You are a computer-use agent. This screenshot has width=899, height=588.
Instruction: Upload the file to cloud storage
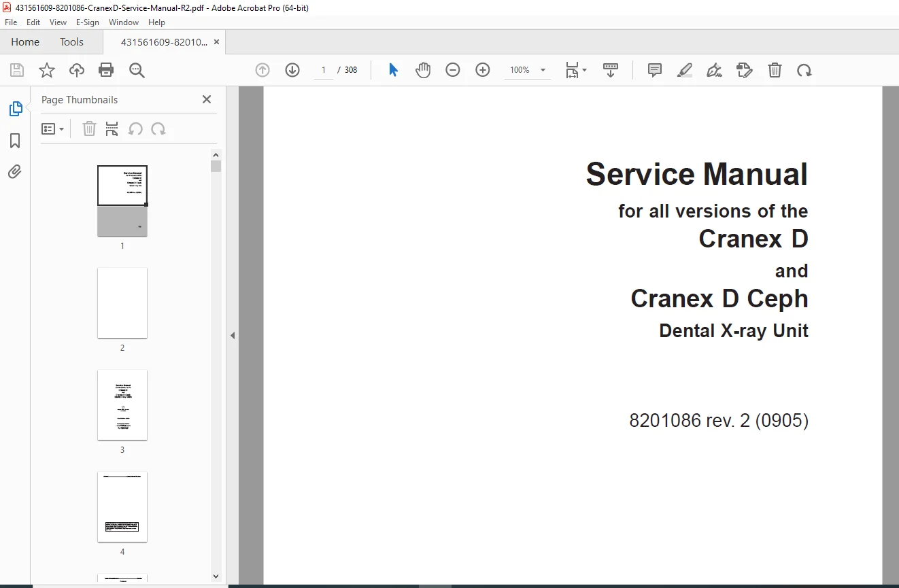[x=77, y=70]
